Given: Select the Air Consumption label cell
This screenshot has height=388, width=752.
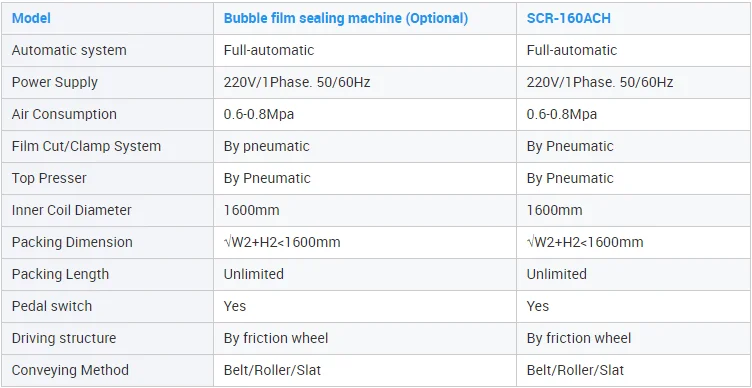Looking at the screenshot, I should [x=107, y=114].
